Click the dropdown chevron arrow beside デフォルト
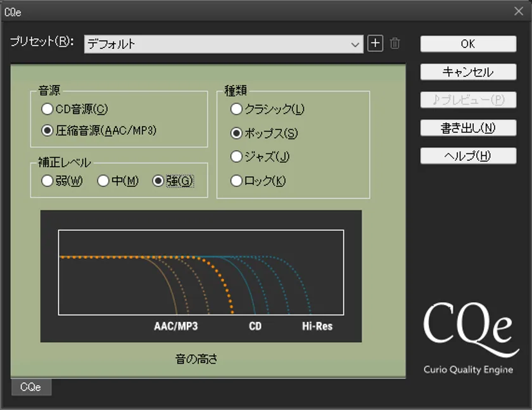 [x=355, y=44]
